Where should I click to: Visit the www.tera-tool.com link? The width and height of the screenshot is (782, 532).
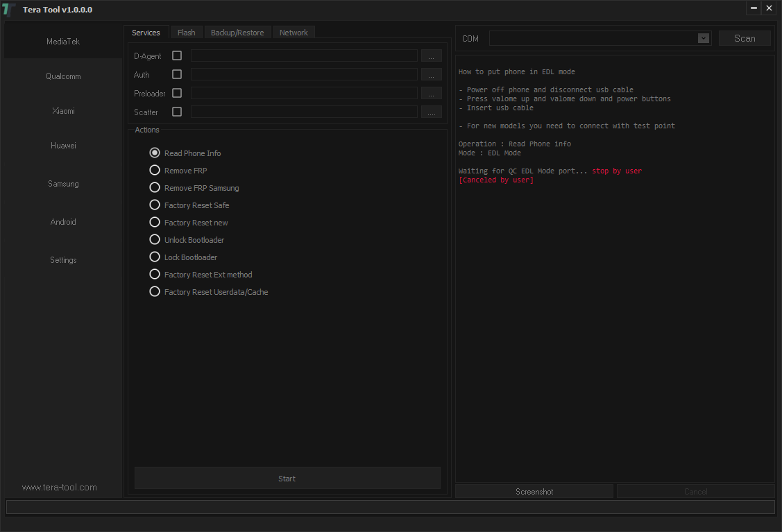59,487
